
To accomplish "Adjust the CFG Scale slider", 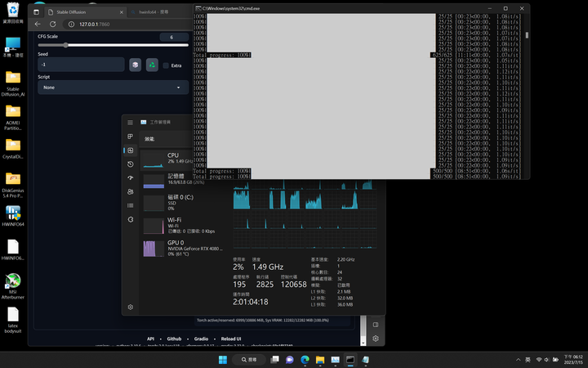I will [x=113, y=45].
